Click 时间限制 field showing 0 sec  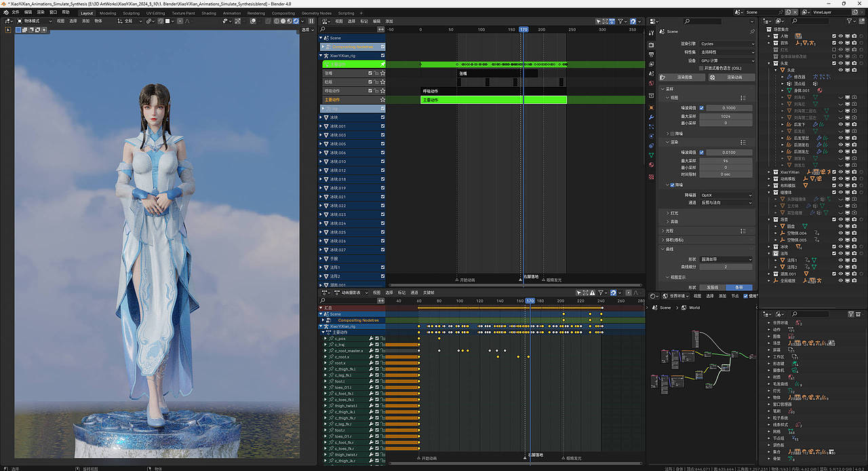[726, 174]
